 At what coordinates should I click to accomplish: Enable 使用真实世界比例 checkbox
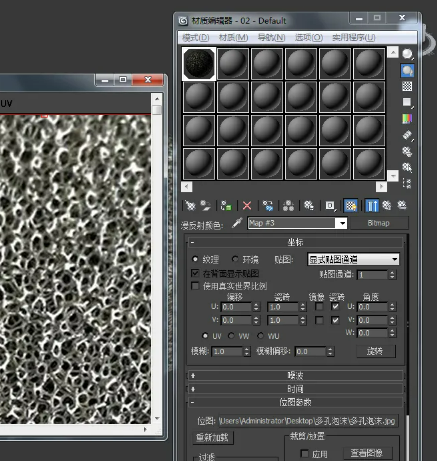tap(195, 286)
